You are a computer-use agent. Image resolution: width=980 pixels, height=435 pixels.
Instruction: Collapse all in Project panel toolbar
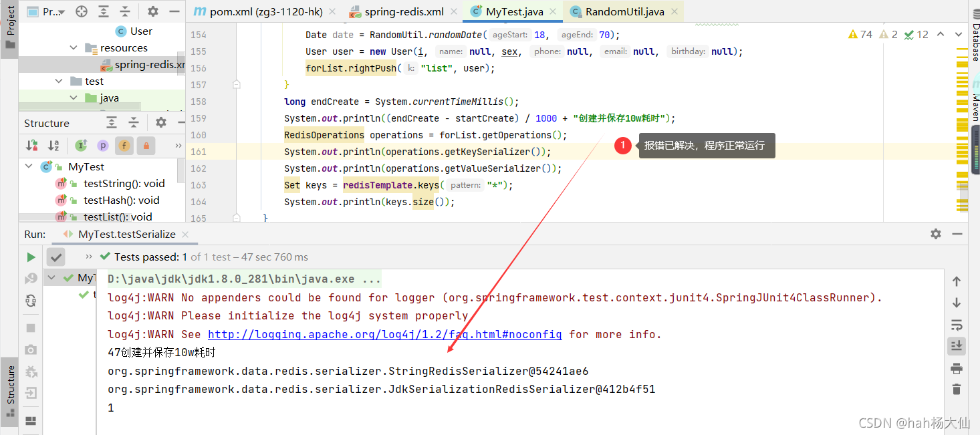(x=126, y=11)
